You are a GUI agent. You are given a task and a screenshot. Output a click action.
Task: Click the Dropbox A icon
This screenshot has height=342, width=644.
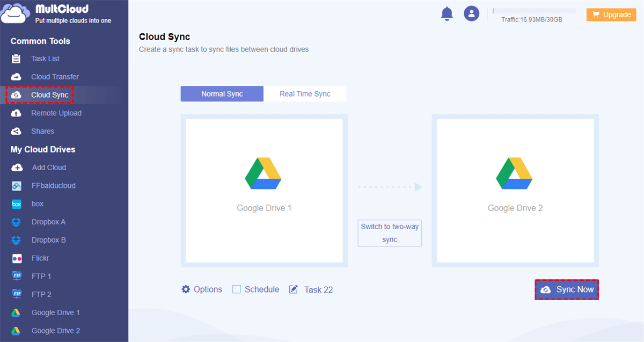click(17, 222)
